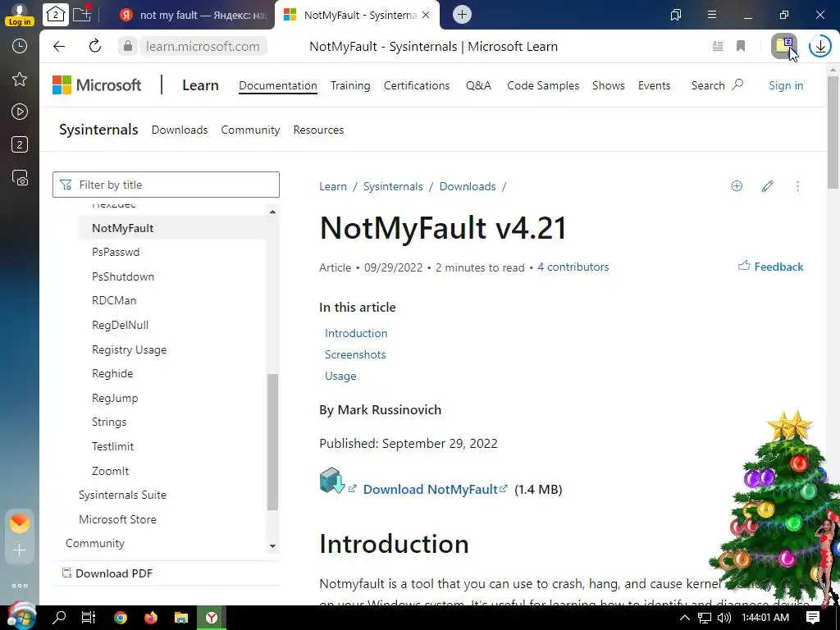Click the Microsoft logo
The height and width of the screenshot is (630, 840).
tap(97, 84)
